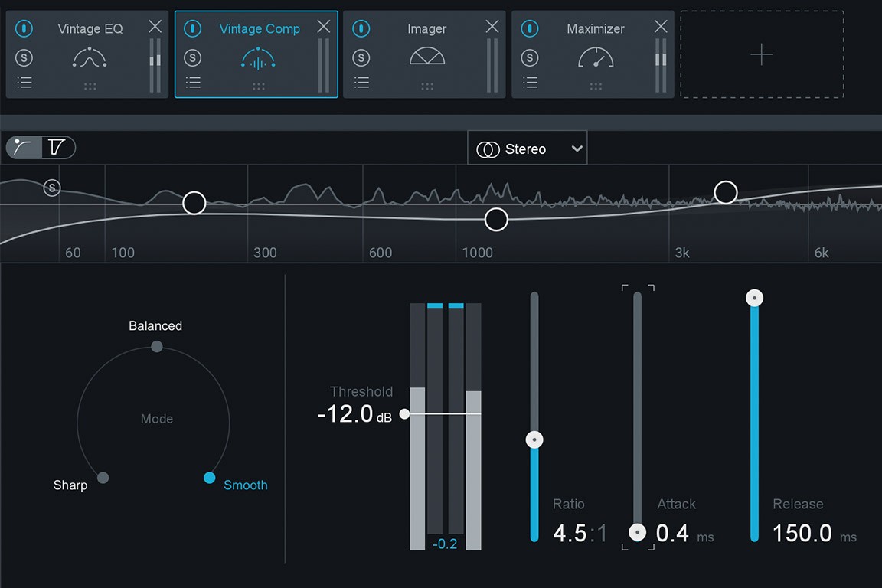Image resolution: width=882 pixels, height=588 pixels.
Task: Toggle the S solo on the spectrum analyzer
Action: [52, 188]
